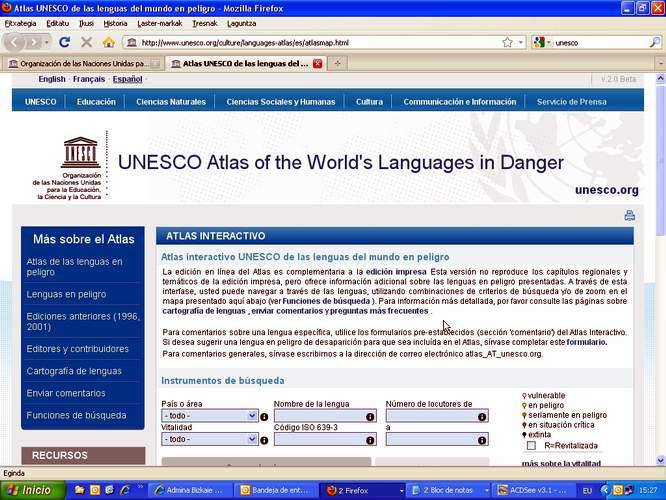Switch to ACDSee v3.1 taskbar item
Viewport: 666px width, 500px height.
coord(535,490)
